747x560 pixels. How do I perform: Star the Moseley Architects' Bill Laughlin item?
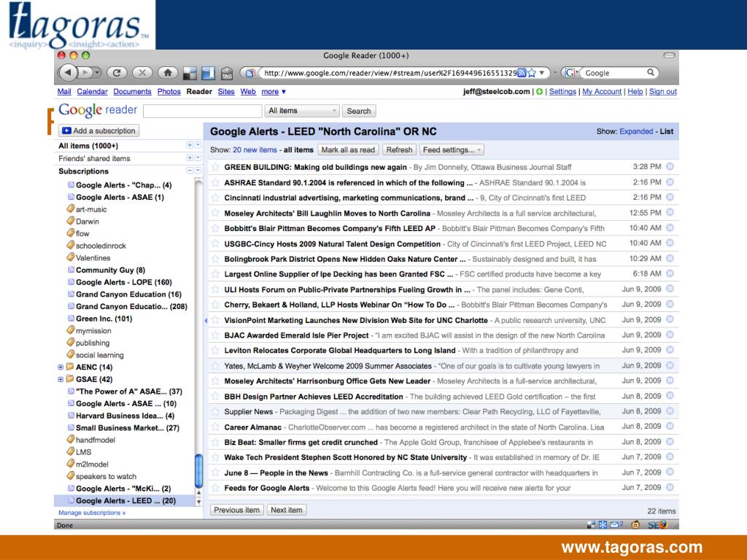click(x=215, y=213)
